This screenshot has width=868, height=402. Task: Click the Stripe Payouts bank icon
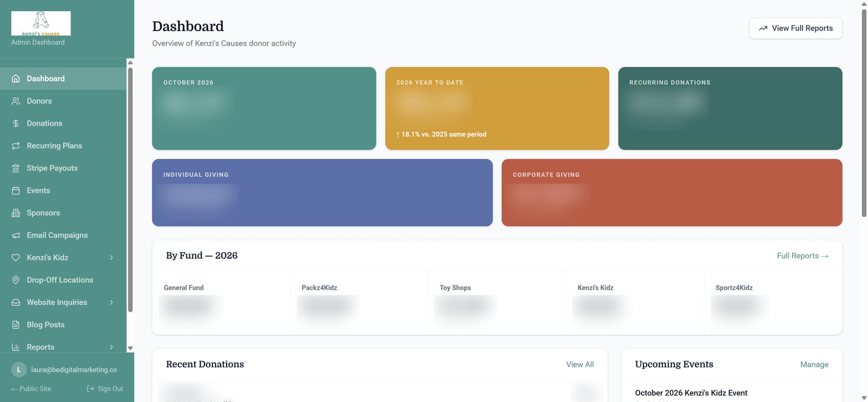click(16, 168)
